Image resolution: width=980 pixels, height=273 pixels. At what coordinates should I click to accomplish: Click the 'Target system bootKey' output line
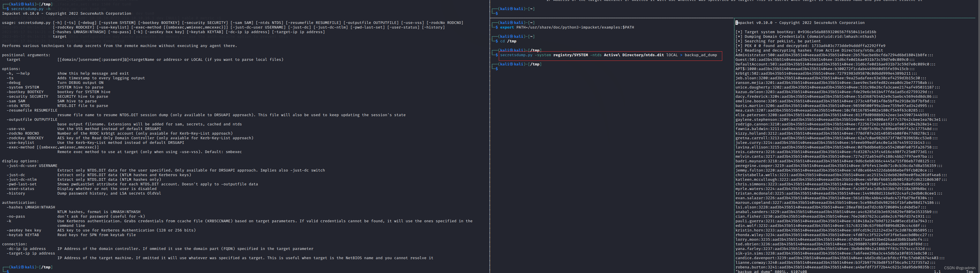pyautogui.click(x=805, y=32)
